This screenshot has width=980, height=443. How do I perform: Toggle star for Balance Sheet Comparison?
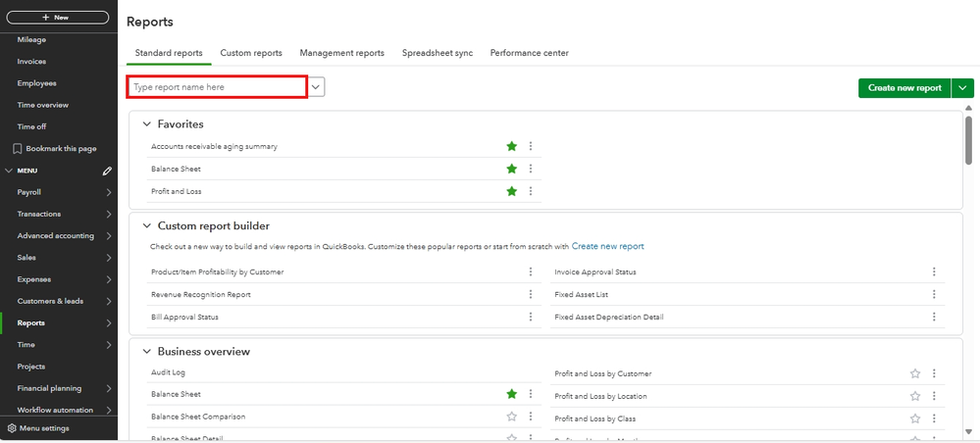pos(512,417)
